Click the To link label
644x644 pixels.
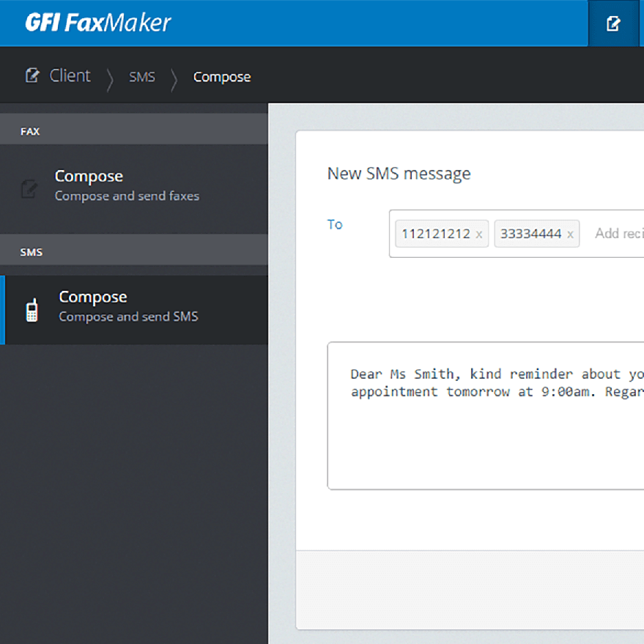tap(335, 224)
